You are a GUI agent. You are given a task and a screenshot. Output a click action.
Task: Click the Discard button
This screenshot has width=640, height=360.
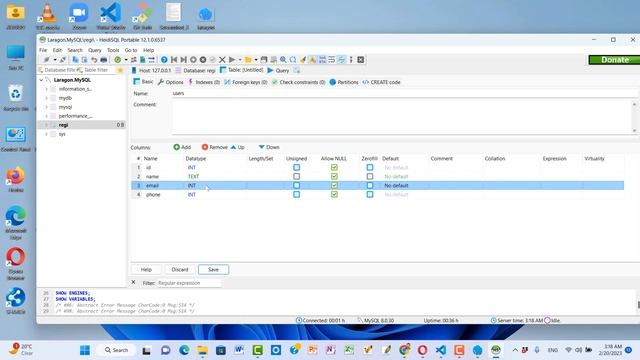point(180,269)
